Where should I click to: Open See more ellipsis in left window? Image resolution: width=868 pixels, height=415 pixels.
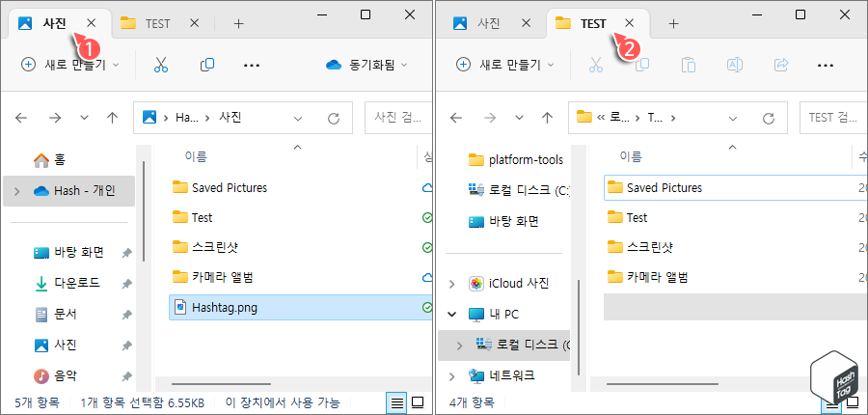(x=252, y=66)
